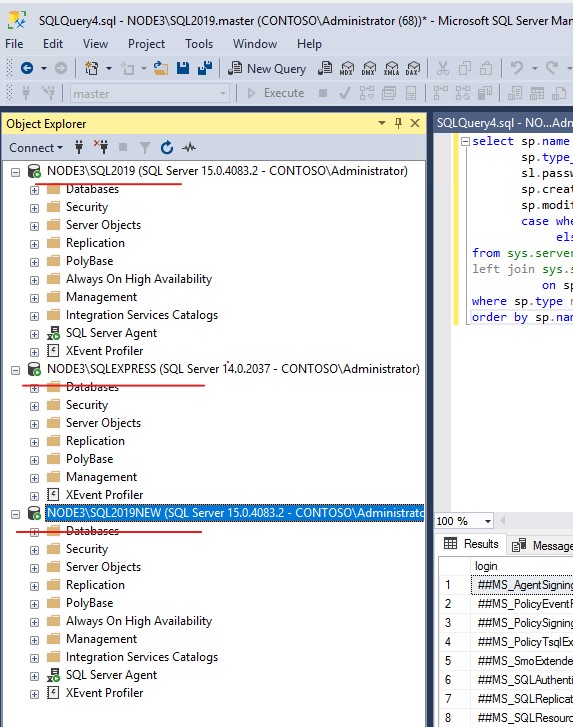Click Connect Object Explorer plug icon

pyautogui.click(x=79, y=147)
